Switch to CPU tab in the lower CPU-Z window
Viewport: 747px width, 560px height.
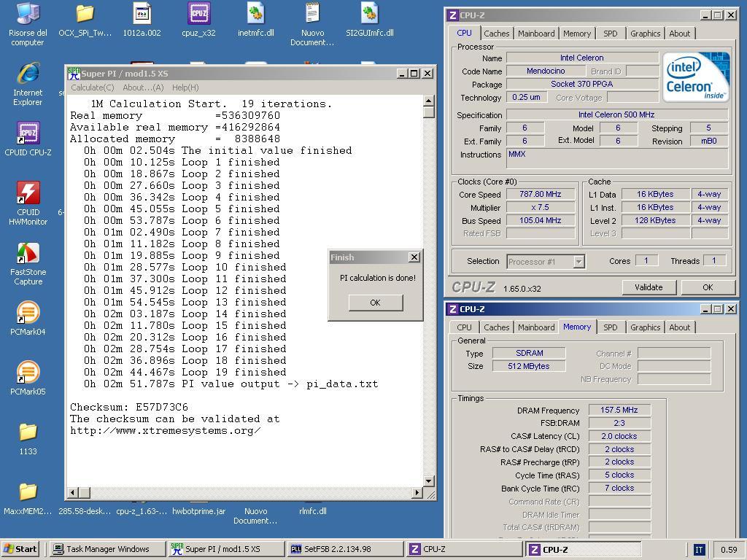click(464, 327)
